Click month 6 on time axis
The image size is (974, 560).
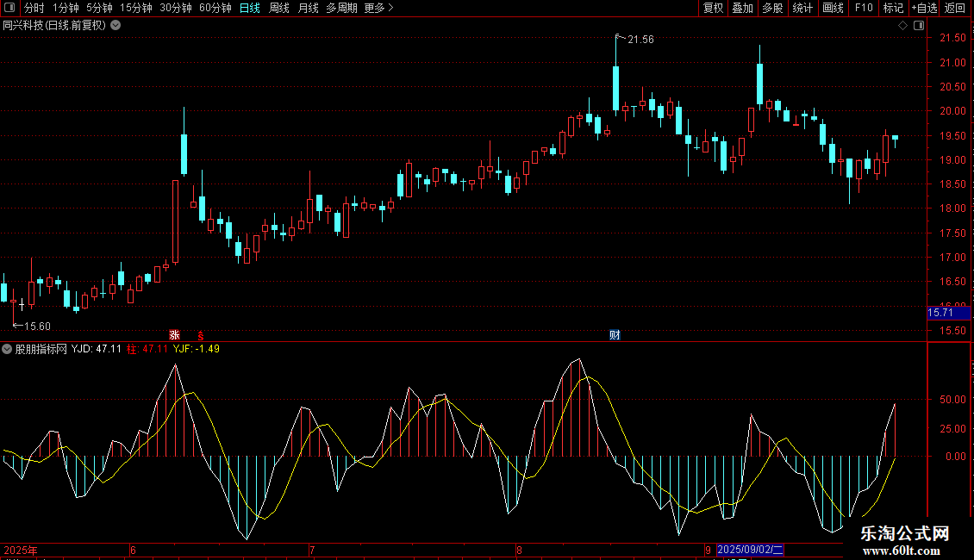click(133, 550)
